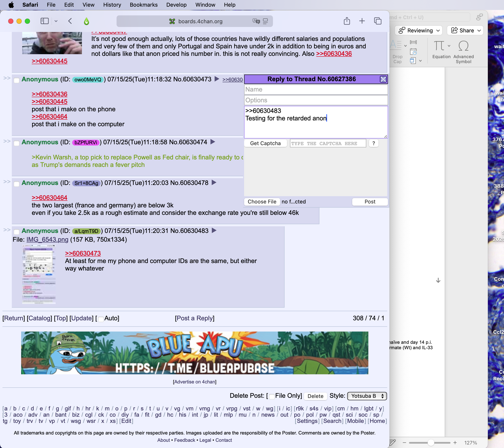Expand the sidebar dropdown chevron in Safari
This screenshot has height=448, width=504.
pyautogui.click(x=56, y=21)
